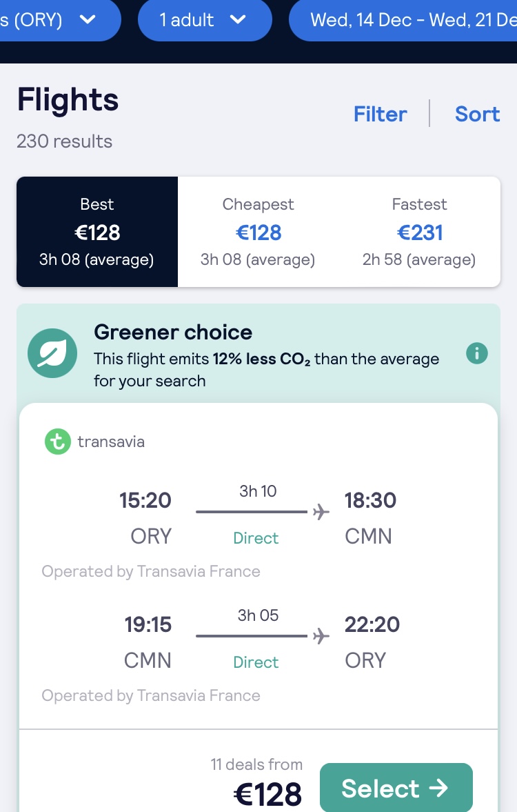517x812 pixels.
Task: Select the Best €128 tab
Action: (97, 232)
